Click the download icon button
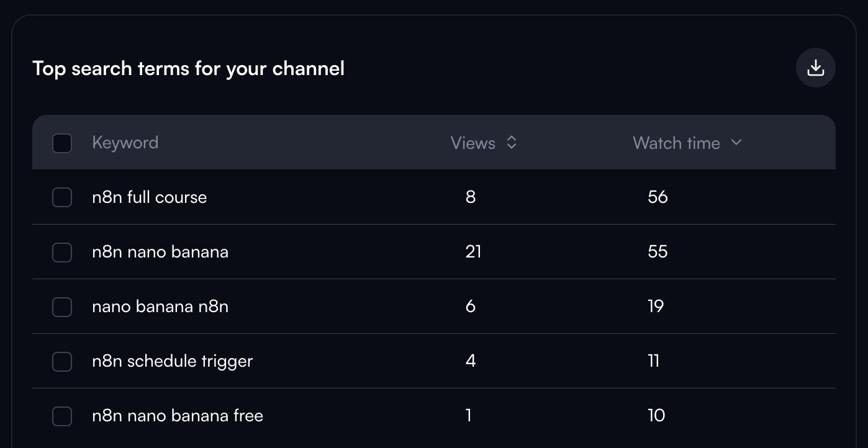 [815, 68]
